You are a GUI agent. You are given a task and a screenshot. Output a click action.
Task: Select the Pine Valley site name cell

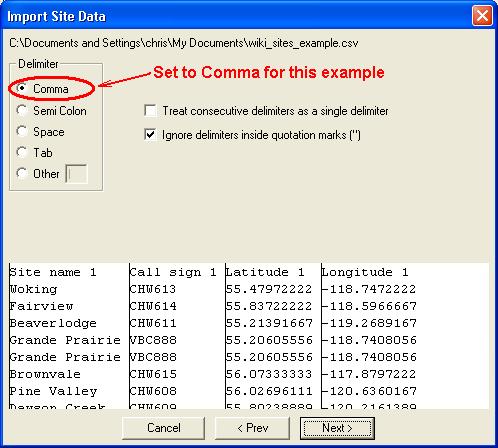click(53, 391)
